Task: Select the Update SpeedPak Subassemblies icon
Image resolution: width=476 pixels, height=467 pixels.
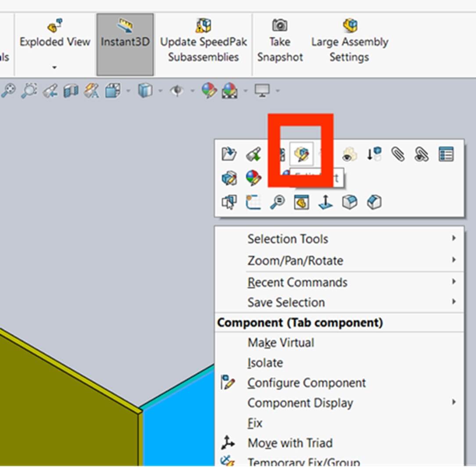Action: (x=203, y=25)
